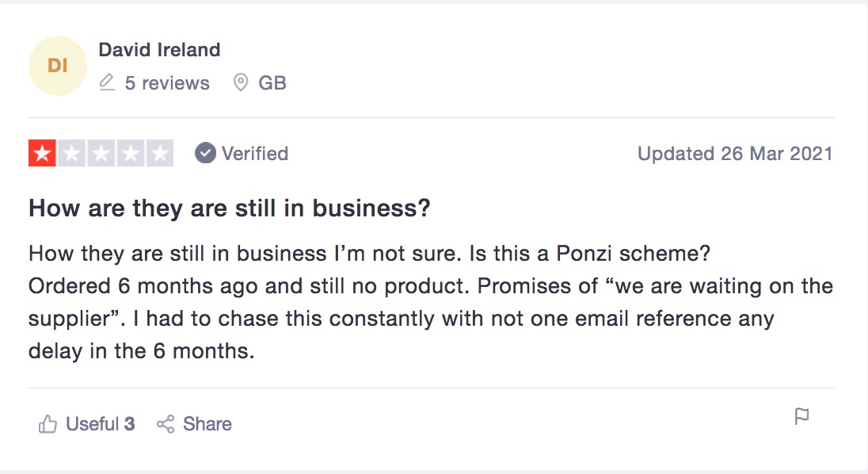This screenshot has height=474, width=868.
Task: Click the Useful 3 count label
Action: pyautogui.click(x=101, y=424)
